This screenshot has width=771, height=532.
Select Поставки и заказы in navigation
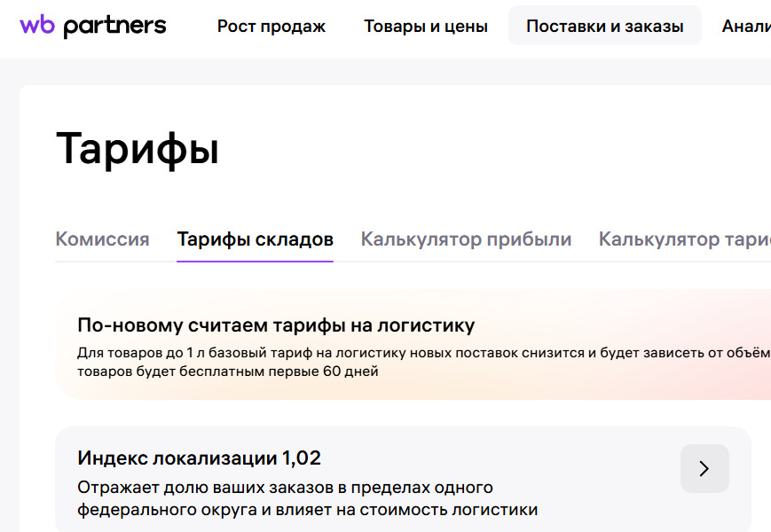[604, 27]
